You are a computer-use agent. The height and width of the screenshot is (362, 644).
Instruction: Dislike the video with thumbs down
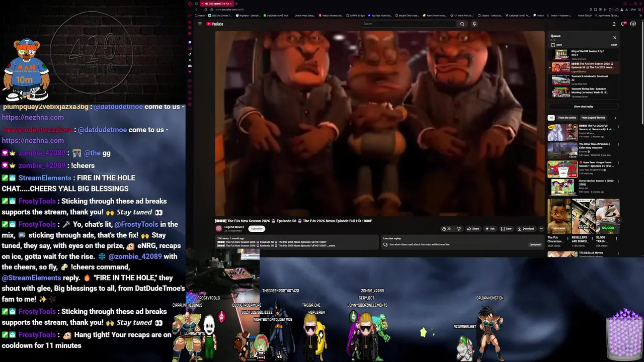(458, 229)
